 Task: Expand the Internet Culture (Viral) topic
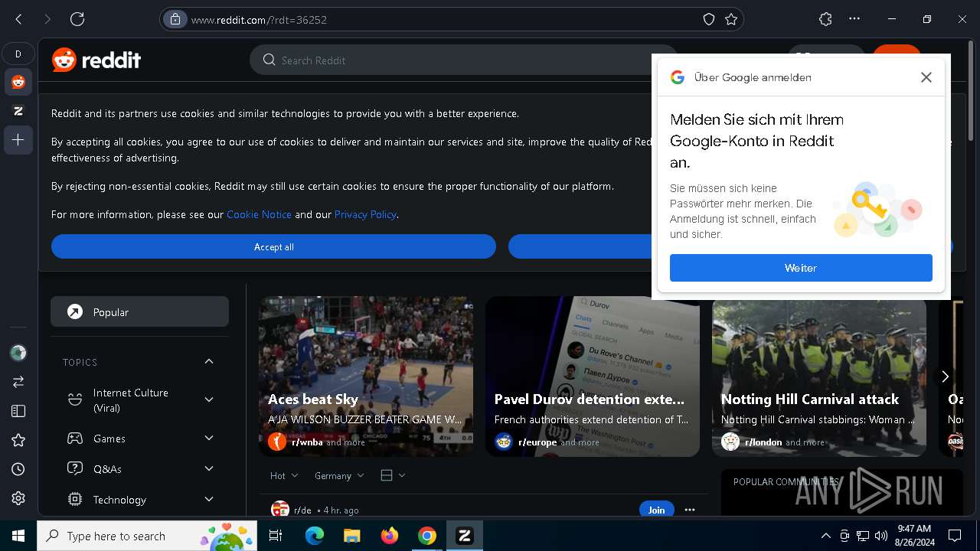click(x=209, y=399)
